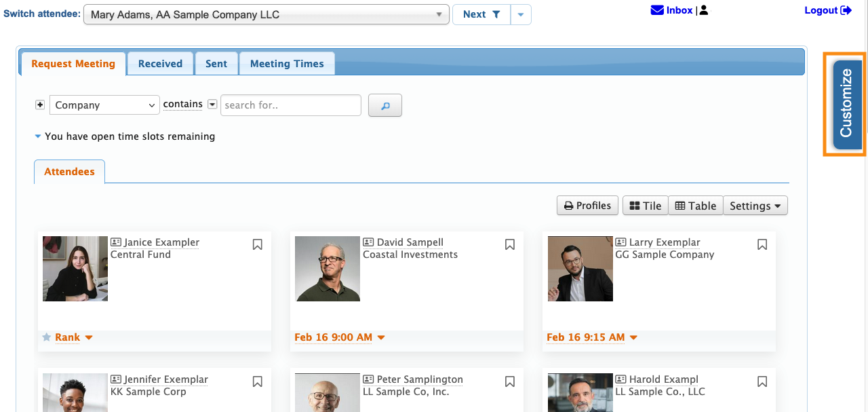This screenshot has width=868, height=412.
Task: Bookmark David Sampell's card
Action: click(510, 244)
